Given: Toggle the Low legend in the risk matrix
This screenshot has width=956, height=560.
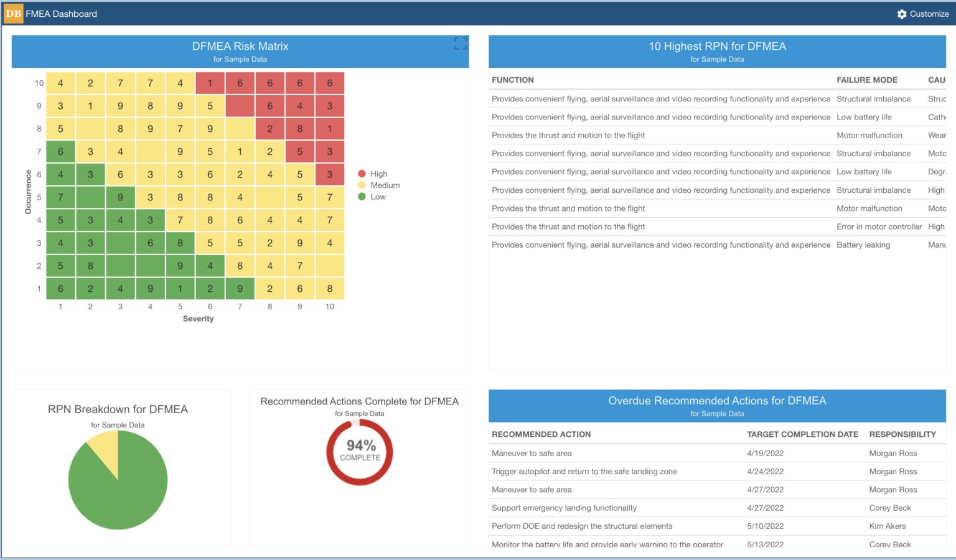Looking at the screenshot, I should (372, 196).
